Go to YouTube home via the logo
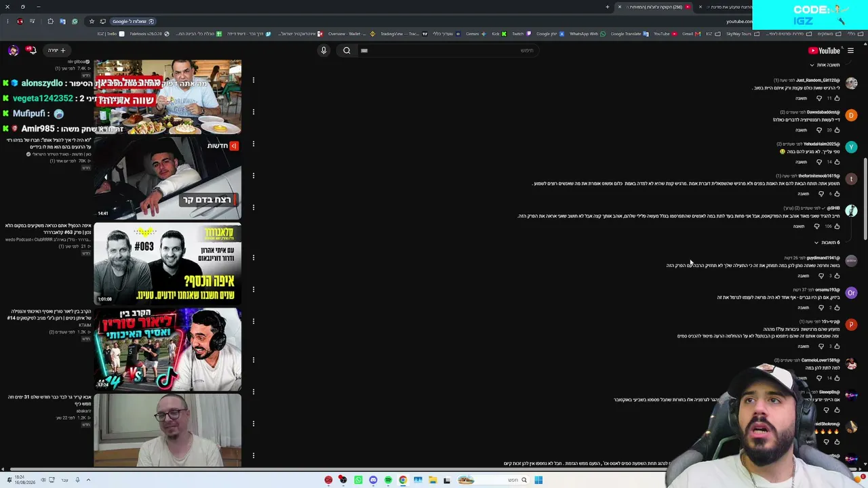Image resolution: width=868 pixels, height=488 pixels. (x=824, y=51)
